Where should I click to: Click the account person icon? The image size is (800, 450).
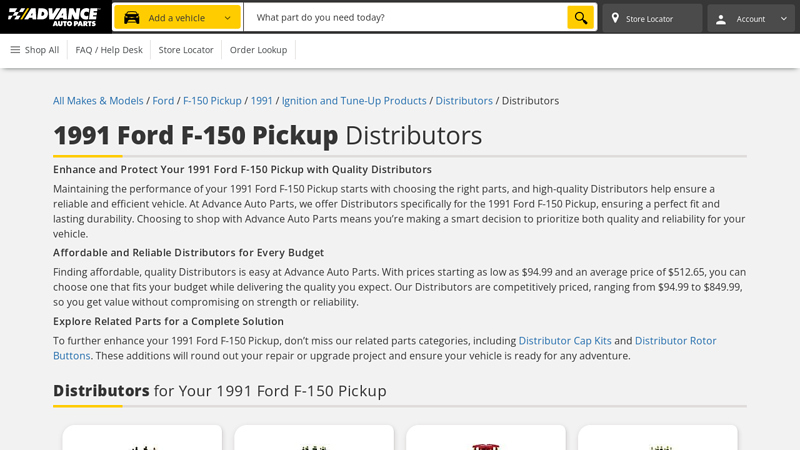click(721, 18)
